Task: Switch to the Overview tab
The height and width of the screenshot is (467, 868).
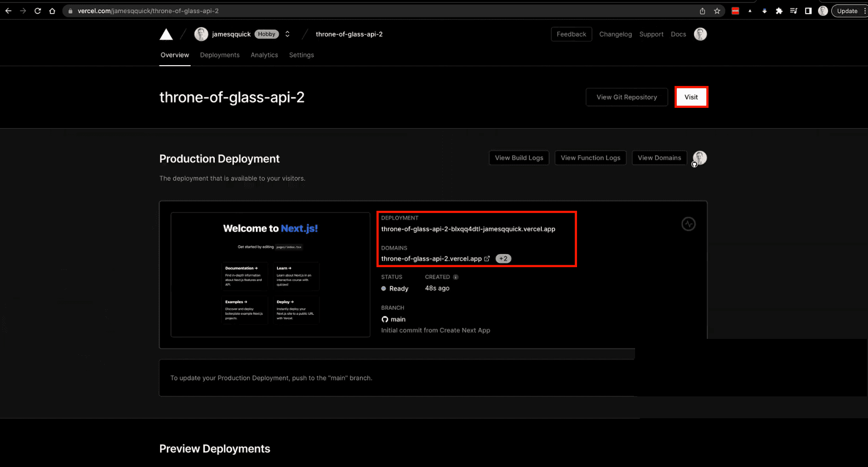Action: tap(175, 55)
